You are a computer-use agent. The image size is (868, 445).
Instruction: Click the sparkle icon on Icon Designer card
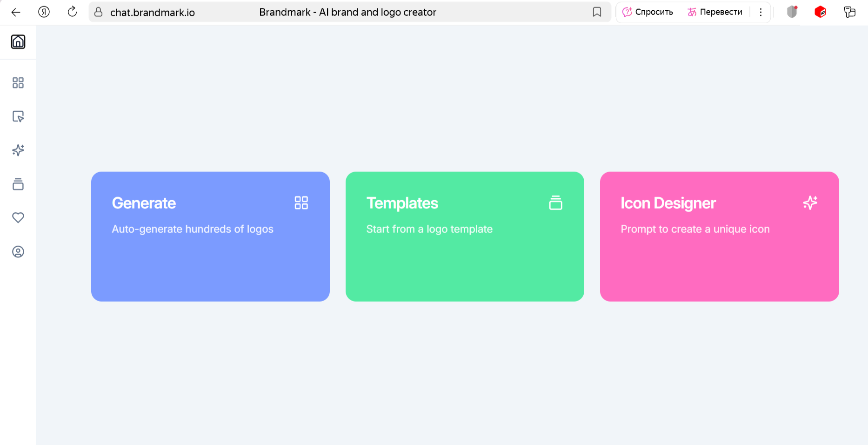tap(810, 203)
